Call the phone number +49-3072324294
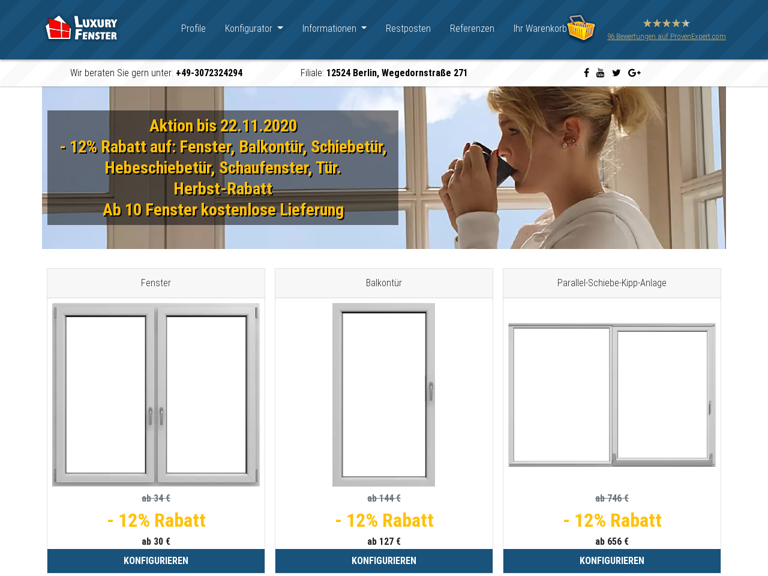Image resolution: width=768 pixels, height=576 pixels. pos(209,73)
